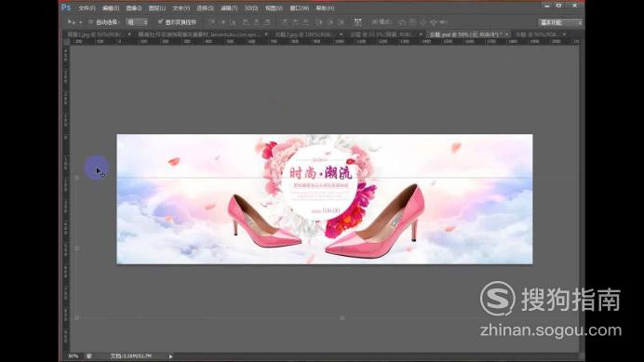Select the 3D roll mode icon
644x362 pixels.
413,22
